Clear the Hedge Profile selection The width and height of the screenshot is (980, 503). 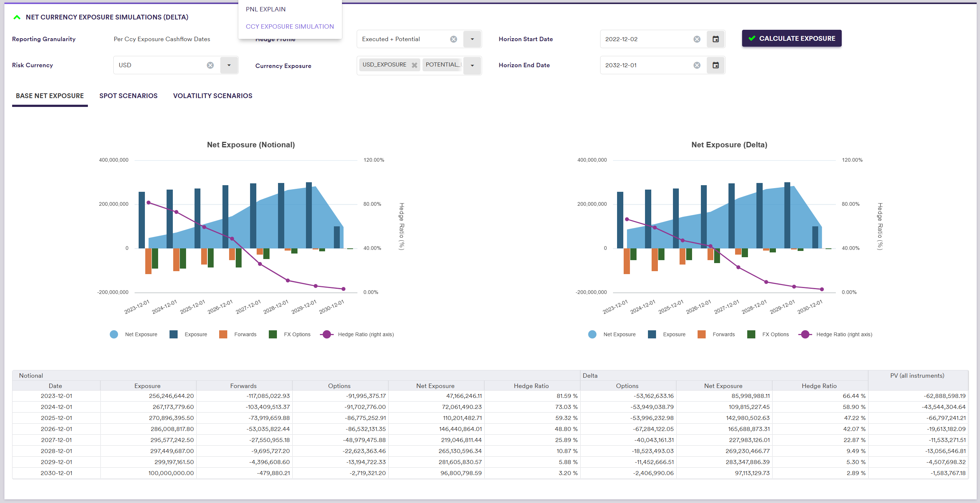tap(453, 39)
